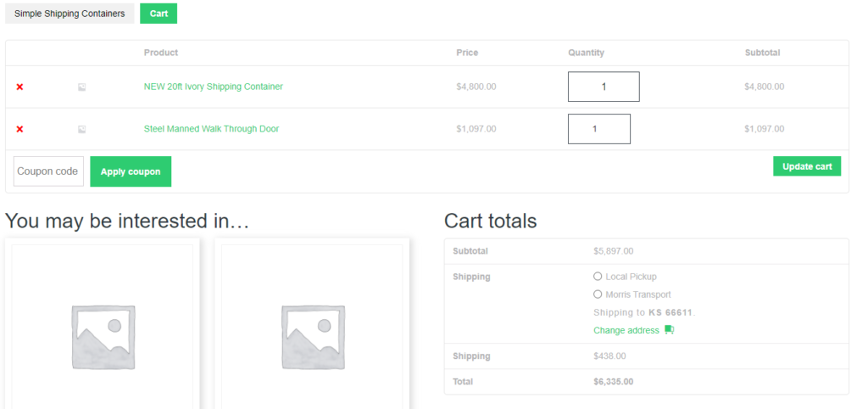Remove Steel Manned Walk Through Door item
868x409 pixels.
[19, 129]
